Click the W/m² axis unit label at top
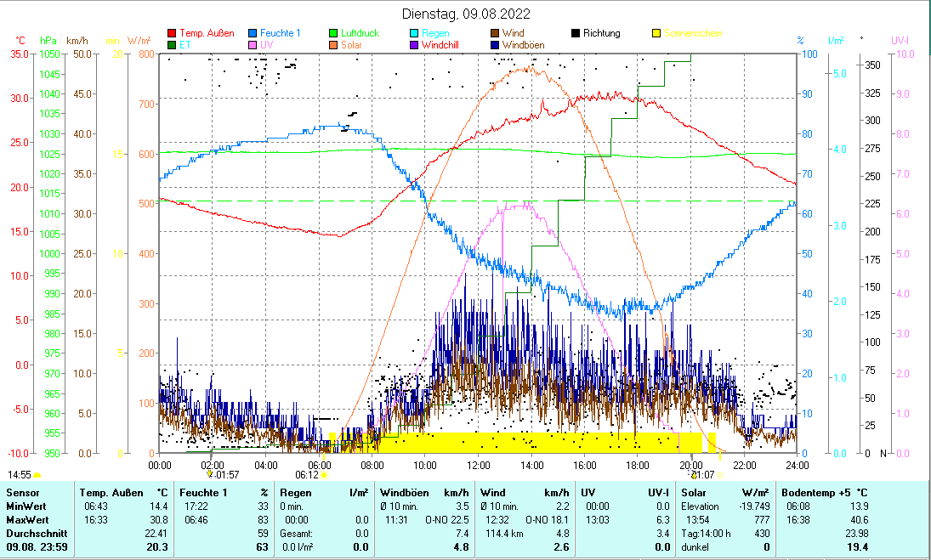Screen dimensions: 931x560 (x=139, y=41)
